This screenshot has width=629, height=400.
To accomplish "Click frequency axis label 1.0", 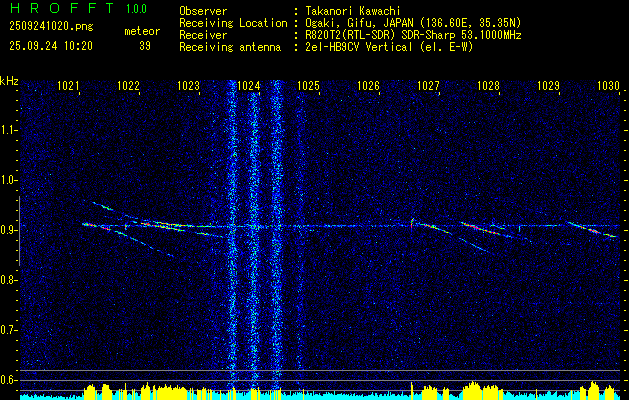I will [x=8, y=180].
